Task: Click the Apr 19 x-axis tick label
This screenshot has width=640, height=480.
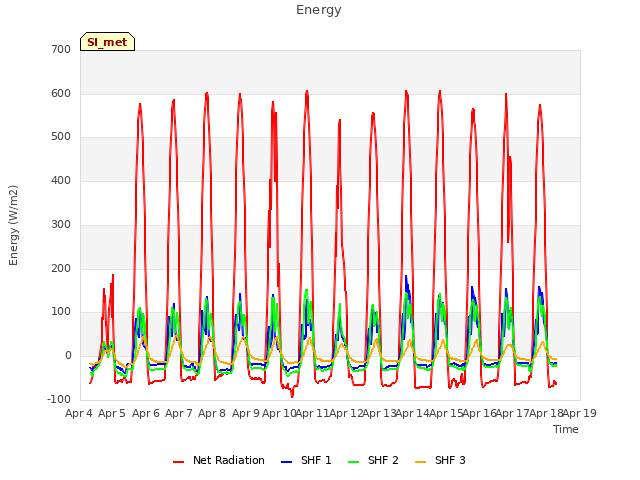Action: pos(580,413)
